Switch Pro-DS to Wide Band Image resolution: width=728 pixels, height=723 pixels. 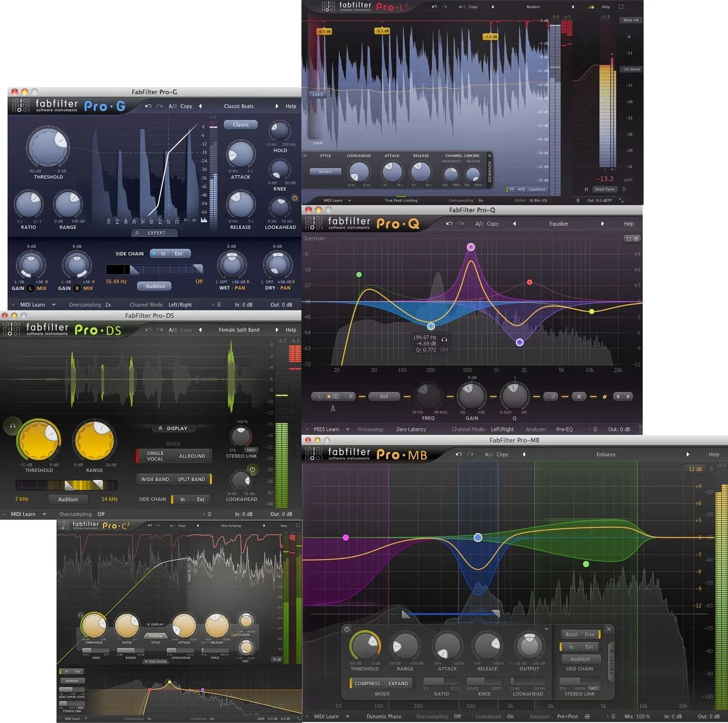click(155, 479)
